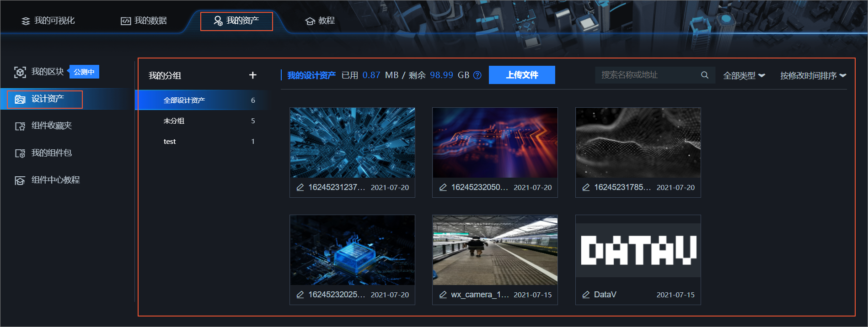Open the DATAV logo thumbnail
868x327 pixels.
tap(638, 250)
